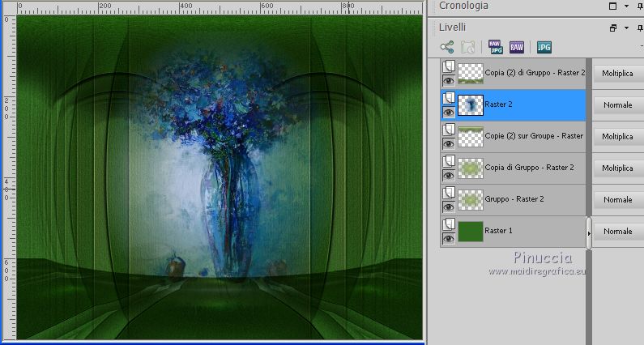Click layer-type icon of Copia (2) di Gruppo
The image size is (644, 345).
click(x=449, y=66)
